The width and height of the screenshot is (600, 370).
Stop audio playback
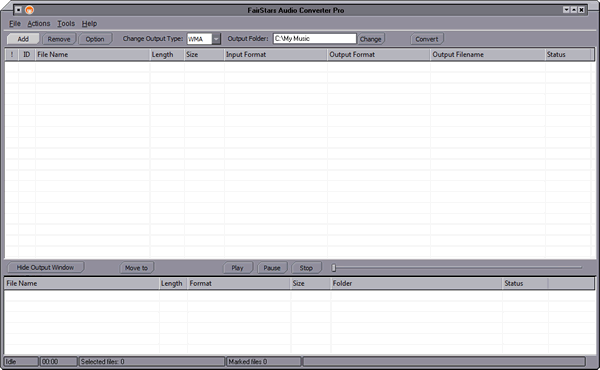pos(306,268)
